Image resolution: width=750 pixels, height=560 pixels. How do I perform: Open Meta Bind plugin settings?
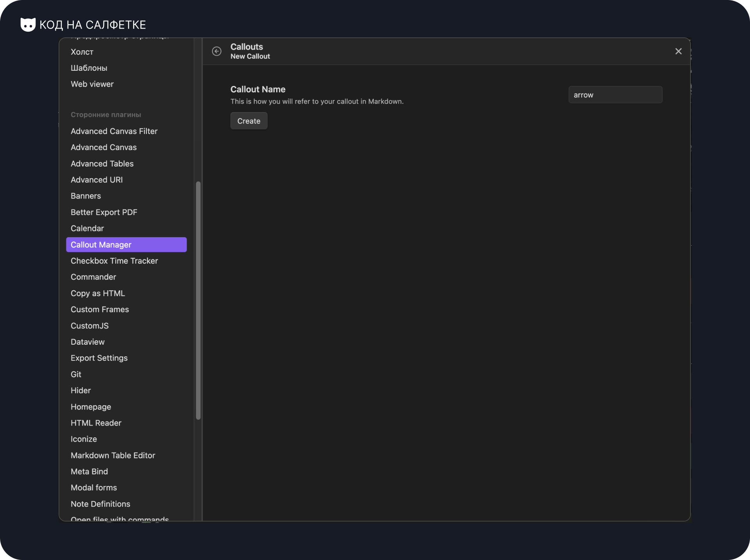point(89,471)
